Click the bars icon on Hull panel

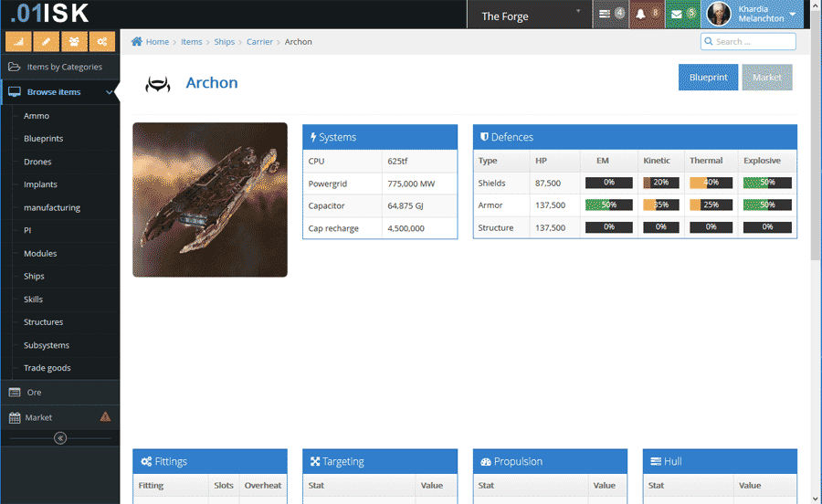[656, 462]
